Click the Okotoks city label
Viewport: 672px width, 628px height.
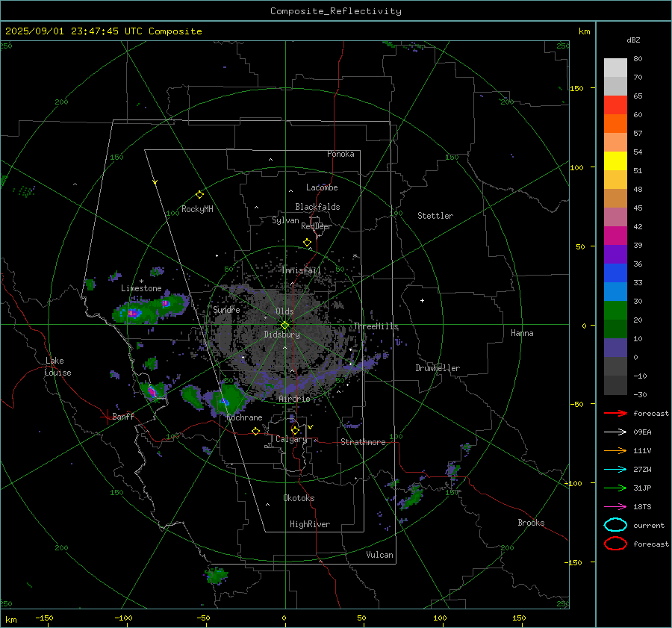pos(299,498)
